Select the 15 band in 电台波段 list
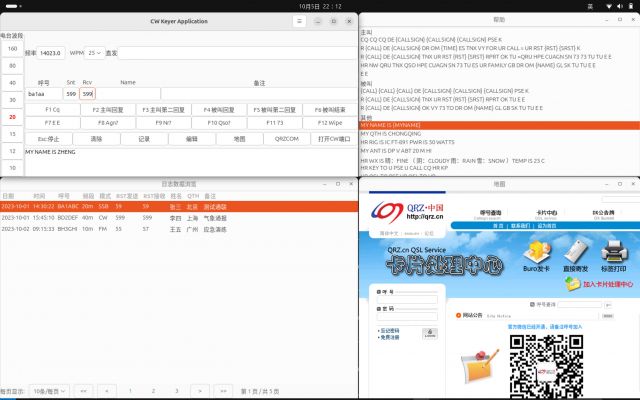 [12, 133]
